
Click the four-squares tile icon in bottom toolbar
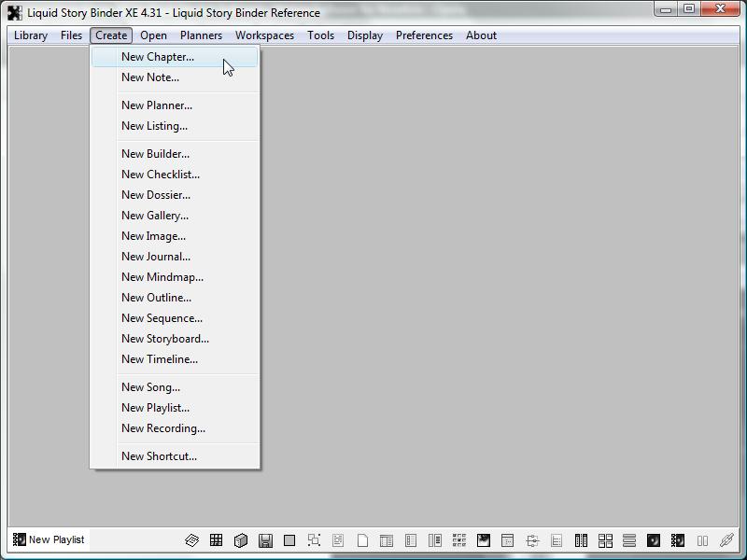(605, 540)
